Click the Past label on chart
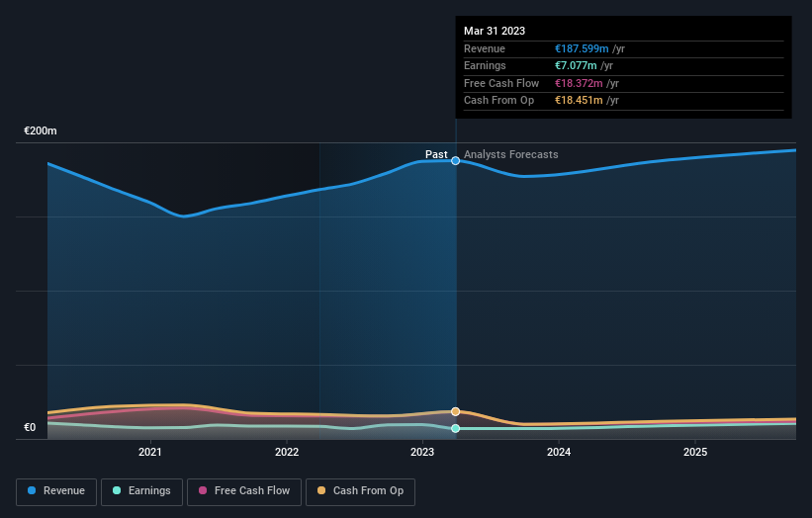The height and width of the screenshot is (518, 812). tap(436, 154)
